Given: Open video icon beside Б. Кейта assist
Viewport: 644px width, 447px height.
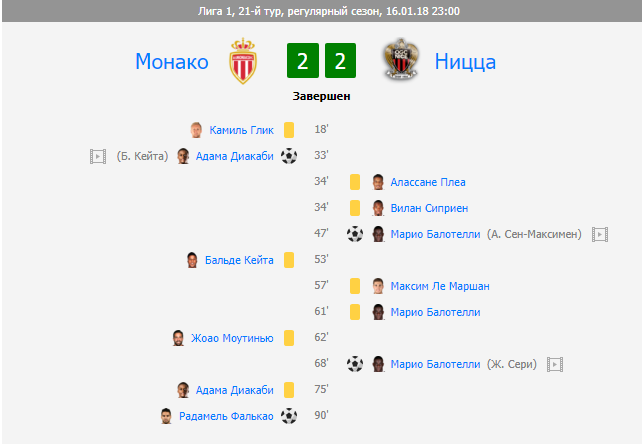Looking at the screenshot, I should click(x=97, y=156).
